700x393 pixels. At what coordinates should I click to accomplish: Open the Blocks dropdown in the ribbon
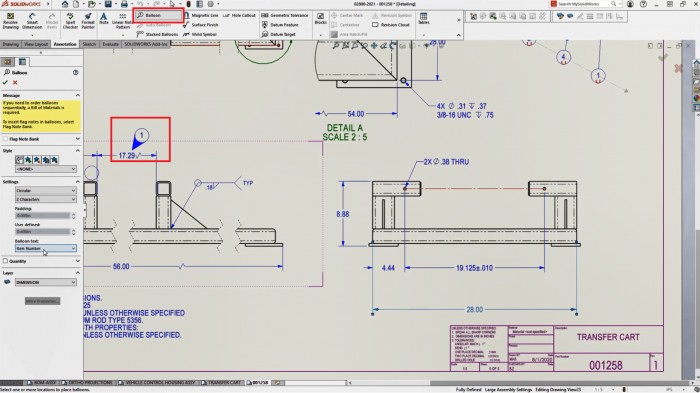click(321, 35)
